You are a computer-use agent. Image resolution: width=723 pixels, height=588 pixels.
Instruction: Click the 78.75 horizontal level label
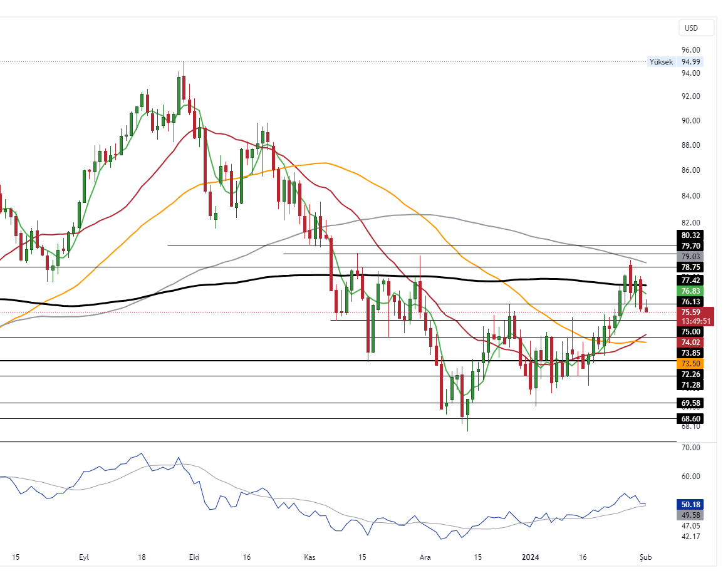tap(690, 267)
